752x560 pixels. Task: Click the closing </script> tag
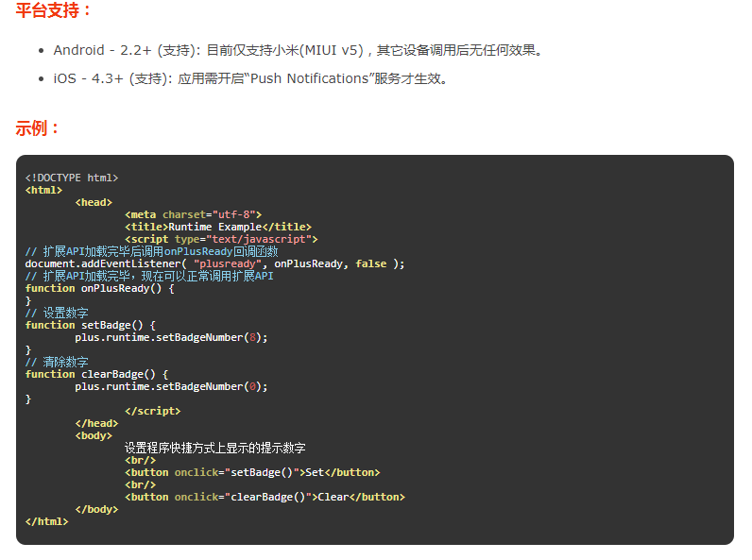pos(152,411)
